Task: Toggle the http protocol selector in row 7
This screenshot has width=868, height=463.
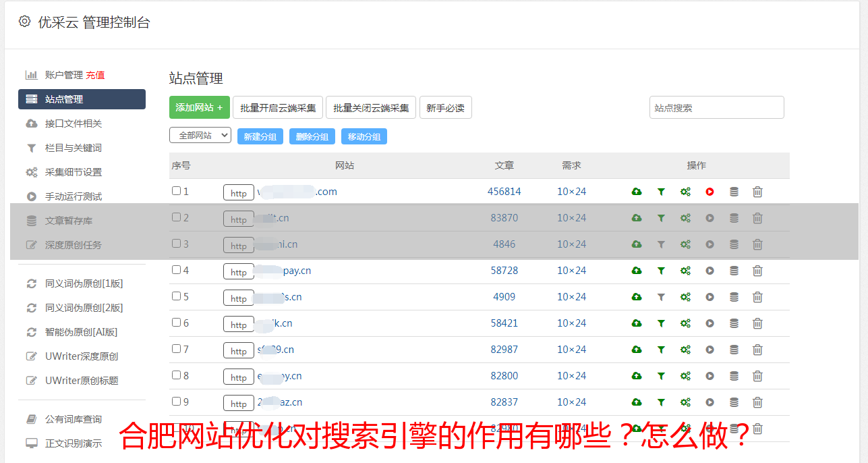Action: [239, 351]
